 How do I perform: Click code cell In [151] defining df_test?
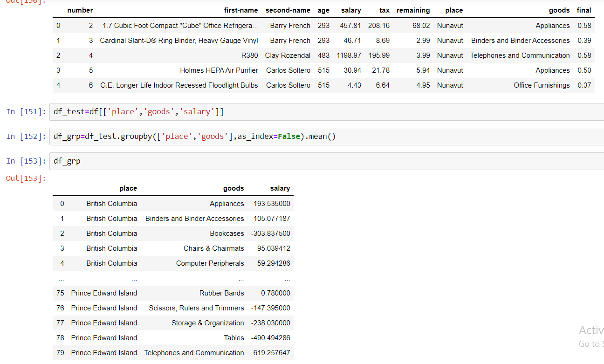click(327, 112)
